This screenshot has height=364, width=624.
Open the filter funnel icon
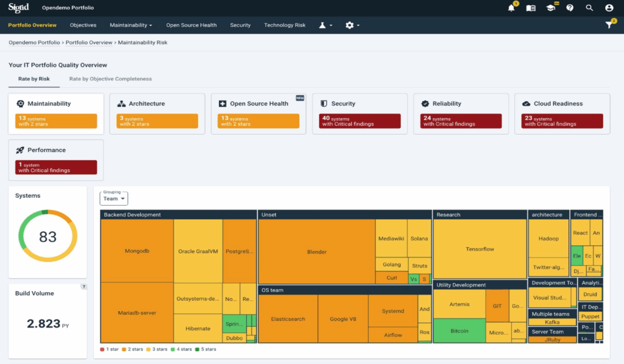tap(608, 25)
